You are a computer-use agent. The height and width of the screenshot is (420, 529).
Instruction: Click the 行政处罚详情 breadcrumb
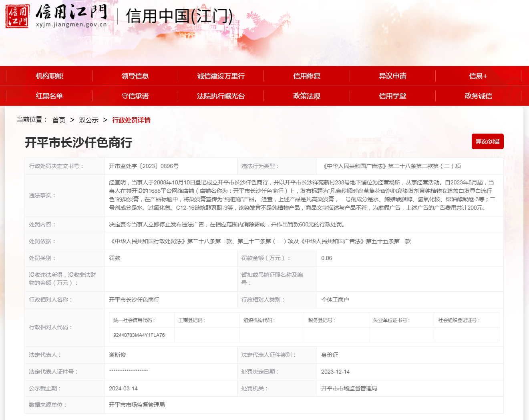tap(131, 120)
